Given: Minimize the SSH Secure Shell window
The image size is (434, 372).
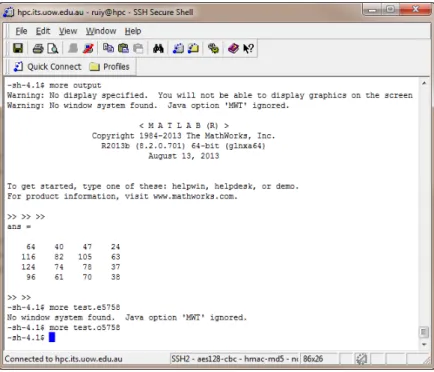Looking at the screenshot, I should click(372, 10).
